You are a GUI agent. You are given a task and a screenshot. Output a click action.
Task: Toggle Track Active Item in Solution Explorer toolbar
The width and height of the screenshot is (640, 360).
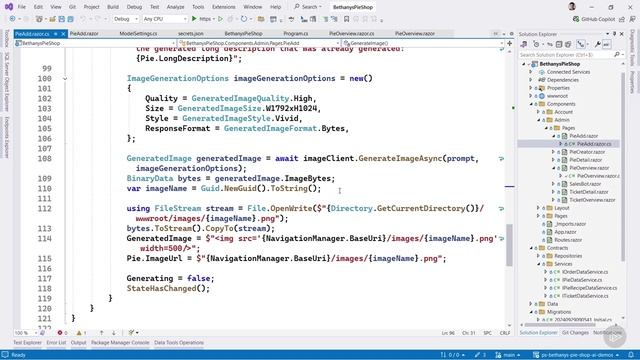click(580, 44)
